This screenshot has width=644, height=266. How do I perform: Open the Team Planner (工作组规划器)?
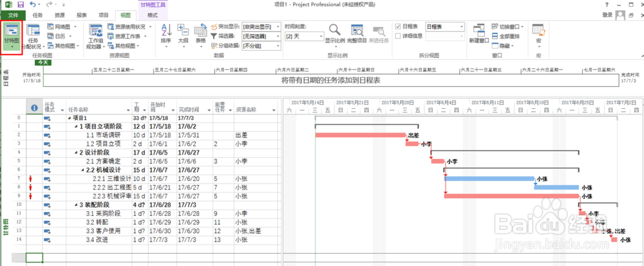tap(95, 37)
